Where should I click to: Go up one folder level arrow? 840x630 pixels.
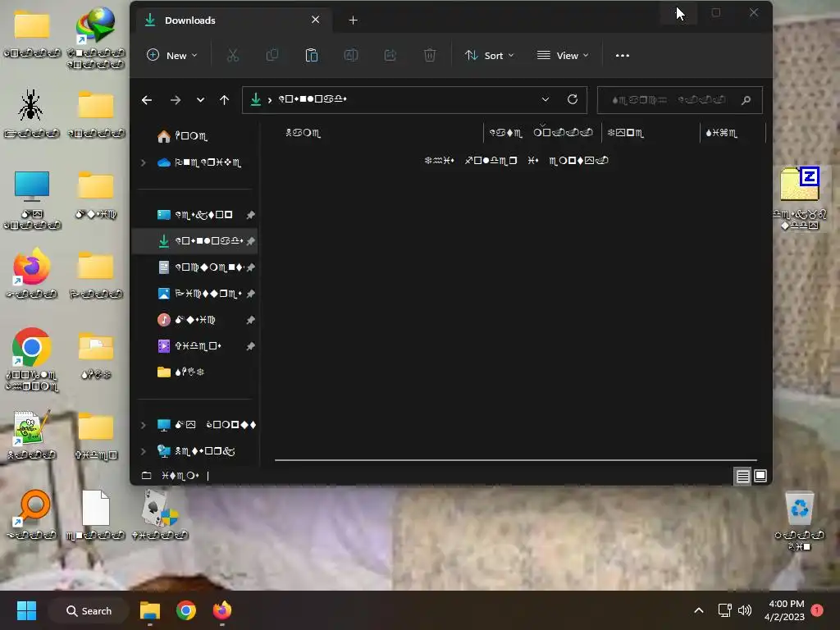pos(225,100)
